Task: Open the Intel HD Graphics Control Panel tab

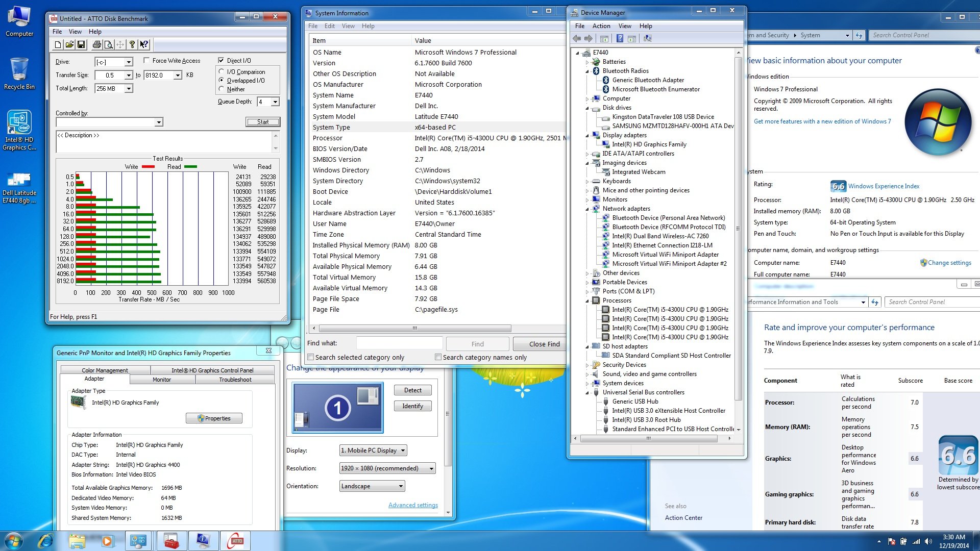Action: 212,370
